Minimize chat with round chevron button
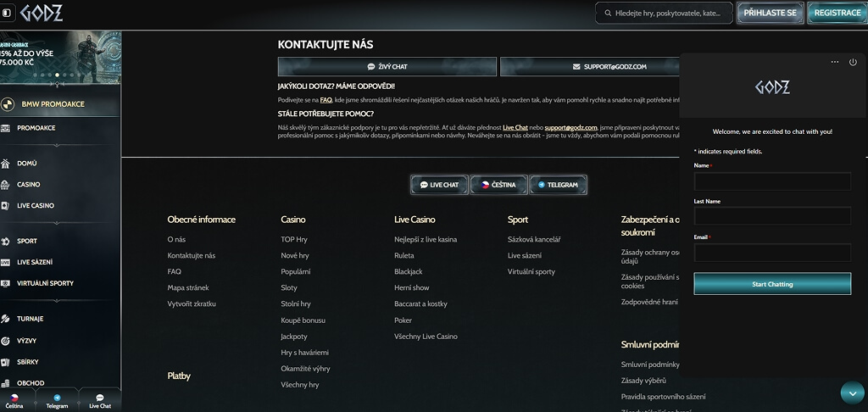 pyautogui.click(x=852, y=393)
